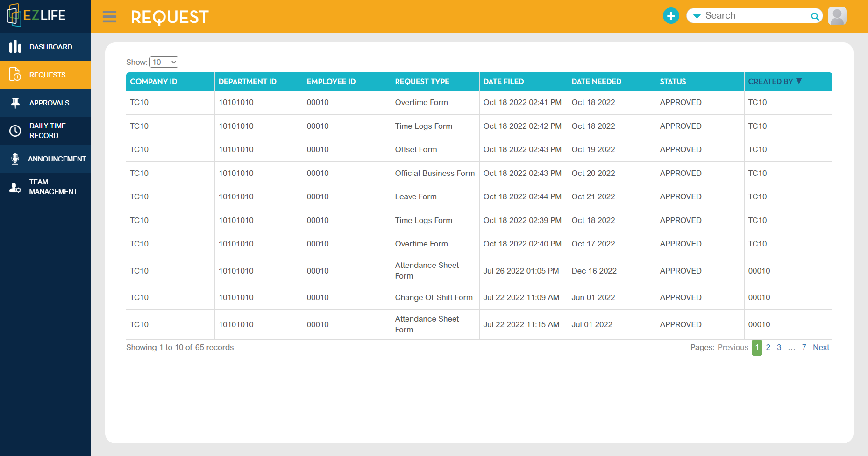Screen dimensions: 868x456
Task: Click date filed Oct 18 2022 02:40 PM
Action: tap(522, 244)
